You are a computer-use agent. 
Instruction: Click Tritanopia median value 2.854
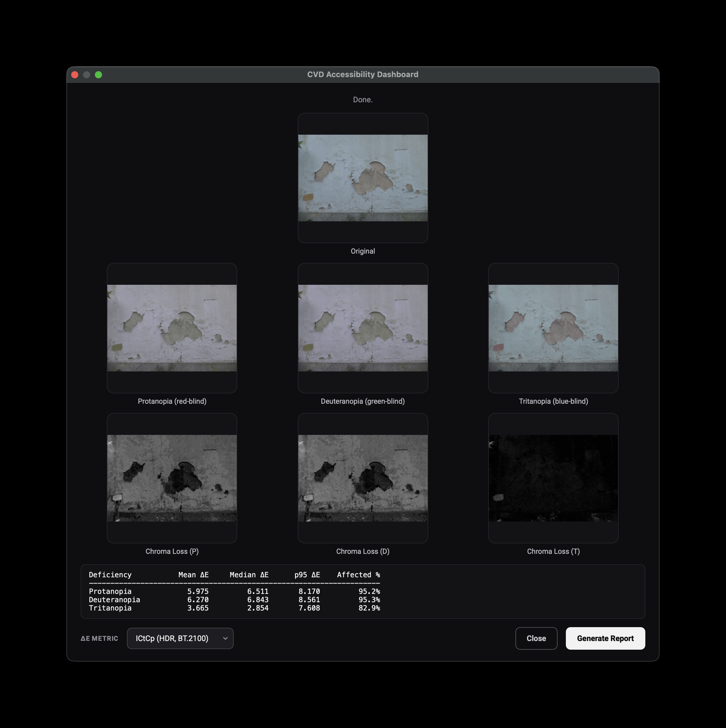[258, 608]
